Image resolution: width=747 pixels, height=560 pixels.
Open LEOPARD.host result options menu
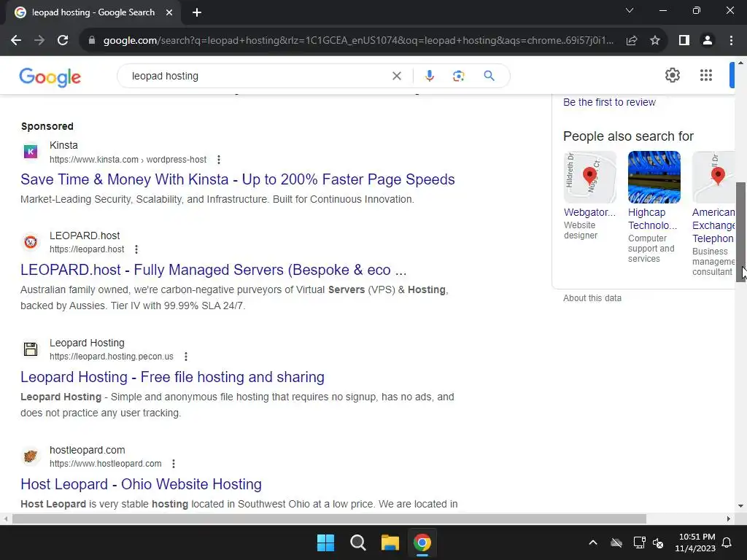click(136, 249)
